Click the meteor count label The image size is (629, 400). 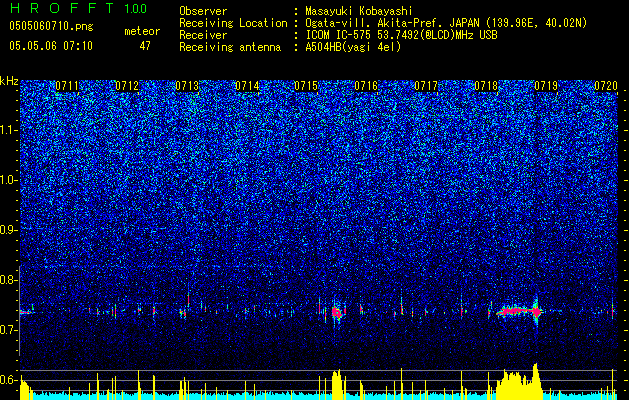(142, 31)
